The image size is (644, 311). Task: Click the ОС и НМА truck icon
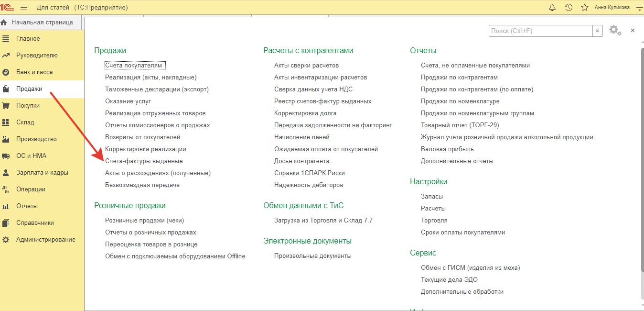(6, 156)
